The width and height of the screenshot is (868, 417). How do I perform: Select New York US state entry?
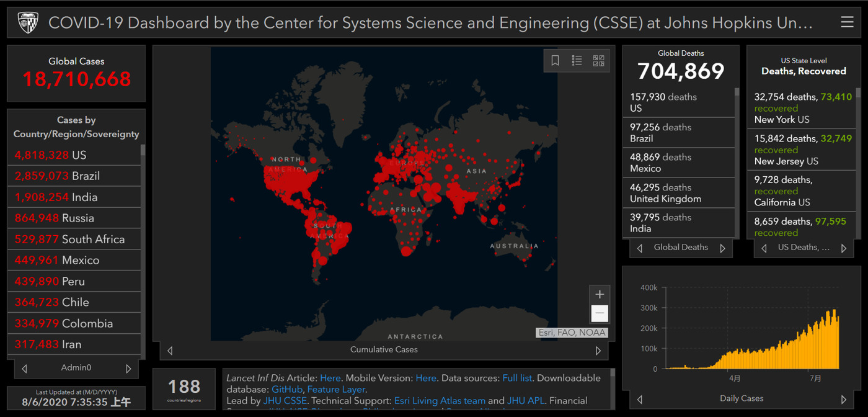pyautogui.click(x=801, y=108)
